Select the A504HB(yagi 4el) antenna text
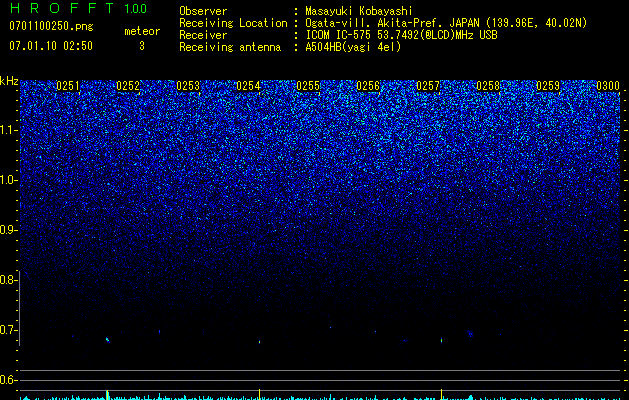Viewport: 629px width, 400px height. 353,47
